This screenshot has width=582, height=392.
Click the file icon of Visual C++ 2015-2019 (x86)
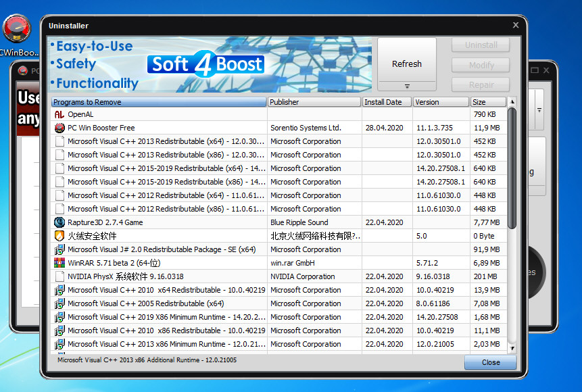[x=59, y=182]
